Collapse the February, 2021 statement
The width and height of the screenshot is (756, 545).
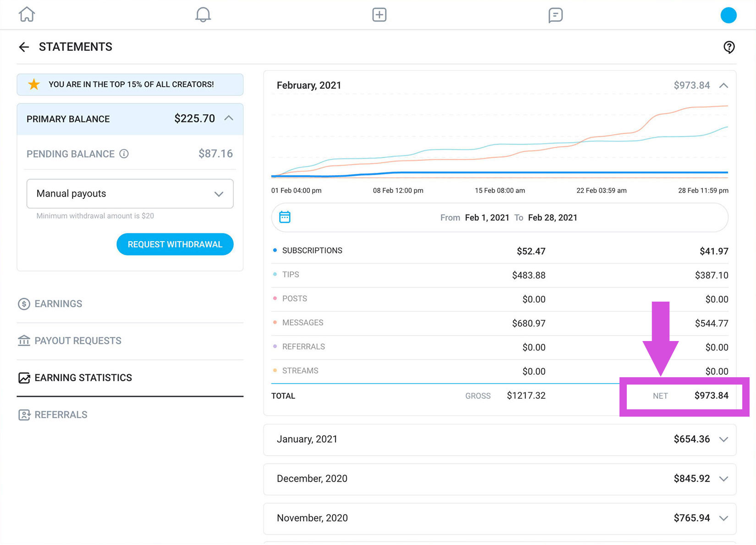pos(723,86)
